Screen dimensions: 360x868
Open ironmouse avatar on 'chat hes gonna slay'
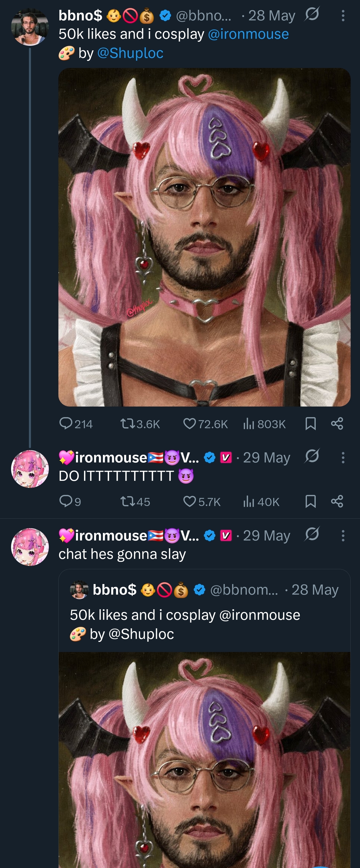coord(30,547)
